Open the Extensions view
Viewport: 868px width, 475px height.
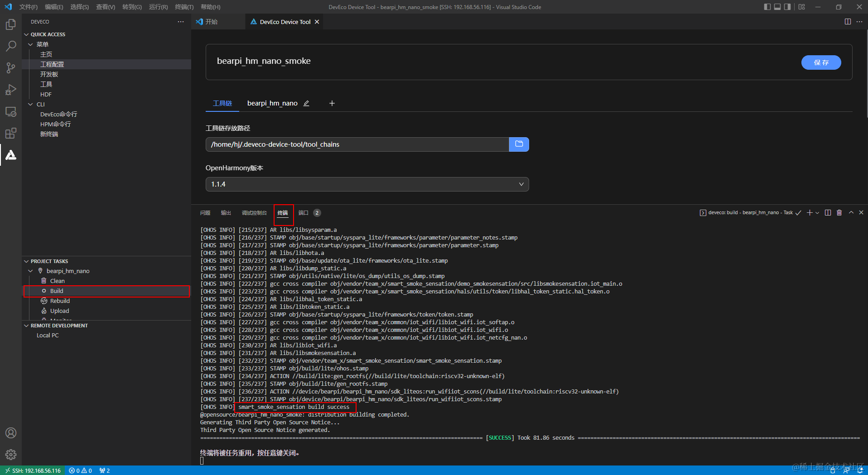coord(11,133)
